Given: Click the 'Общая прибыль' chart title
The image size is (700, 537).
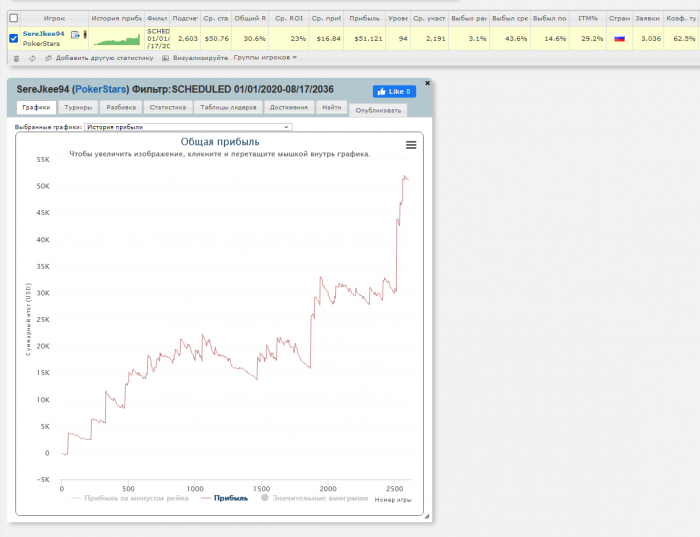Looking at the screenshot, I should 220,142.
